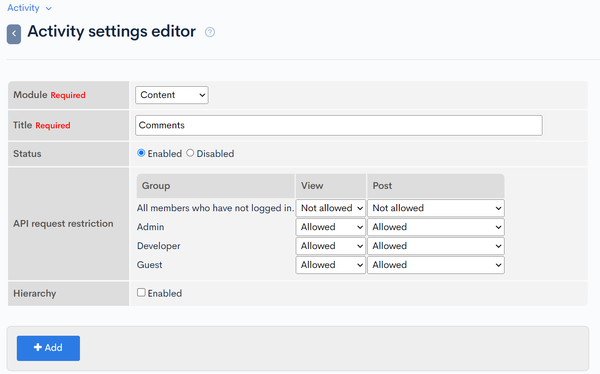This screenshot has height=374, width=600.
Task: Open the Guest View permission dropdown
Action: (x=331, y=265)
